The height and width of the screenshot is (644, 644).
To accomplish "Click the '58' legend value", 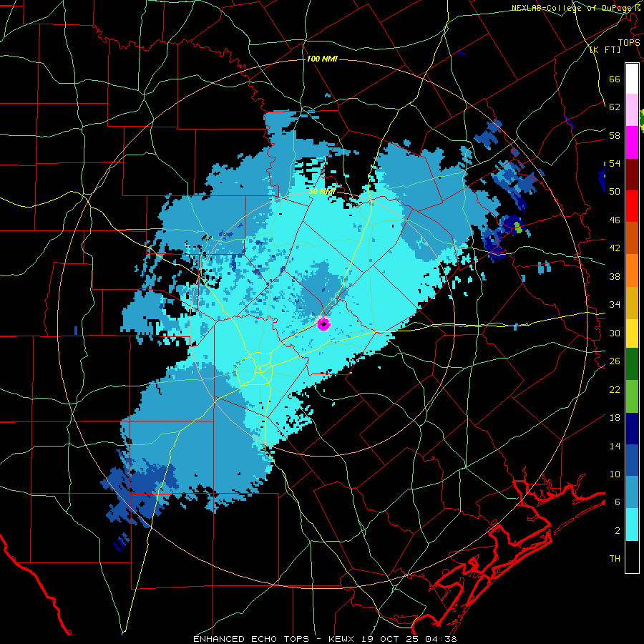I will point(615,135).
